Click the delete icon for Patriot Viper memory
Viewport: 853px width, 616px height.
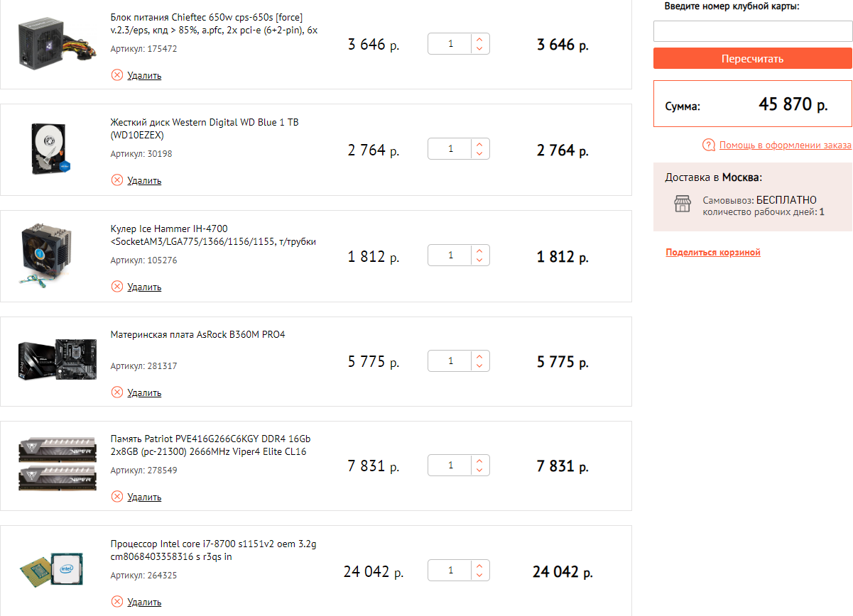pos(117,497)
